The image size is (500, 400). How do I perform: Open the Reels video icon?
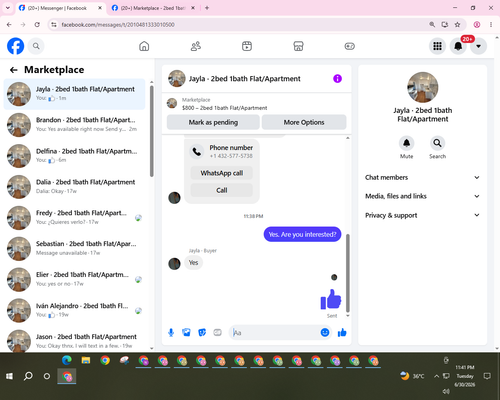coord(247,46)
